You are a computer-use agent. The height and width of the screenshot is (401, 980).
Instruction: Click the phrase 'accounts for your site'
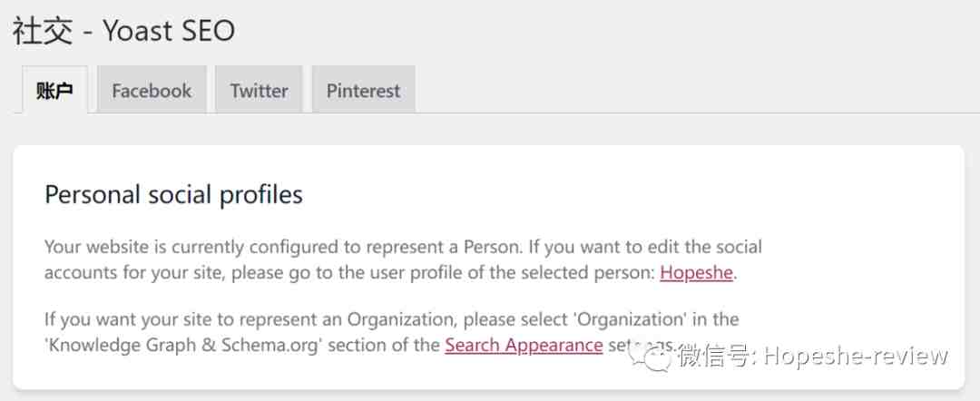click(x=142, y=273)
